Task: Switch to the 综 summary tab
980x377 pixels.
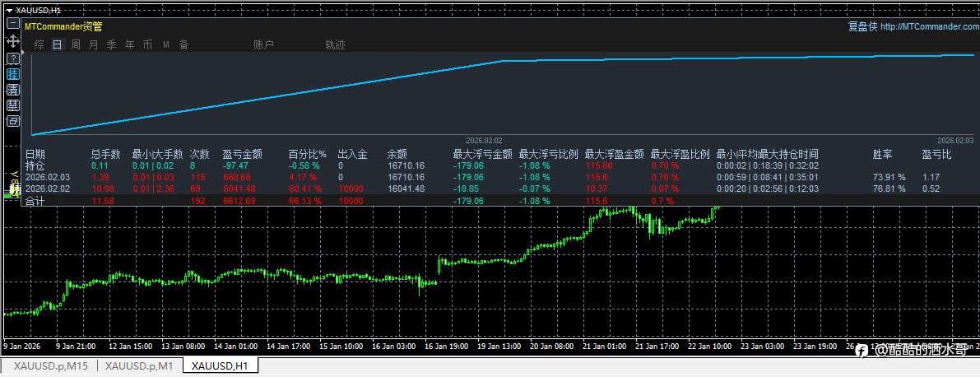Action: point(39,44)
